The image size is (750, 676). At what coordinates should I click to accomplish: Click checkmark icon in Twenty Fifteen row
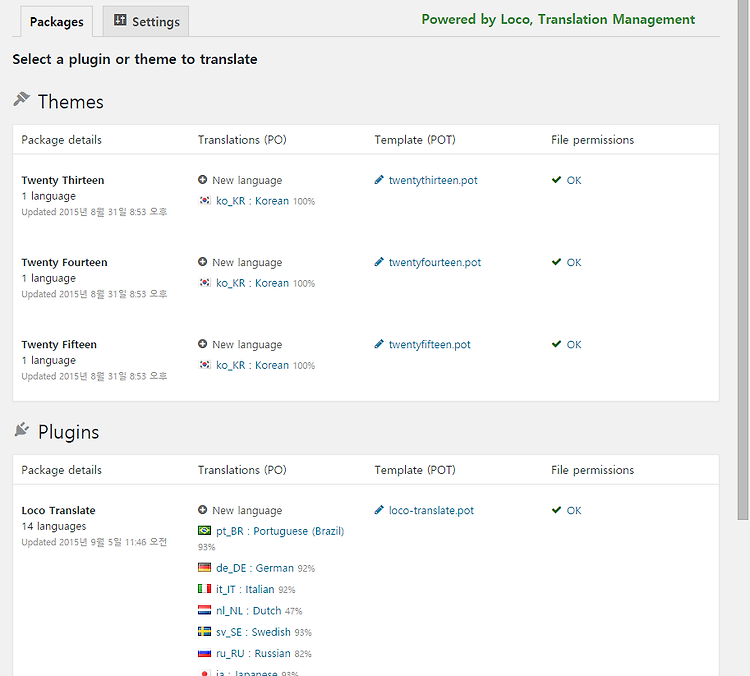point(556,344)
